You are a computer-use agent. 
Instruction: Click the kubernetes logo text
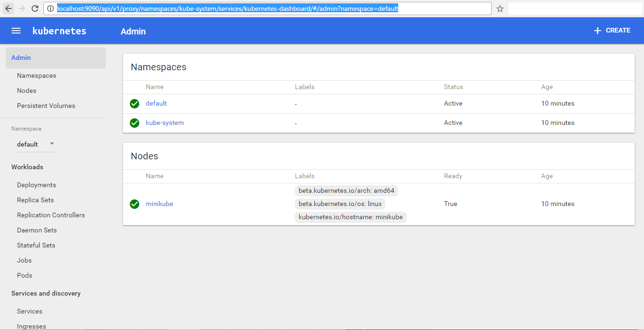tap(59, 31)
